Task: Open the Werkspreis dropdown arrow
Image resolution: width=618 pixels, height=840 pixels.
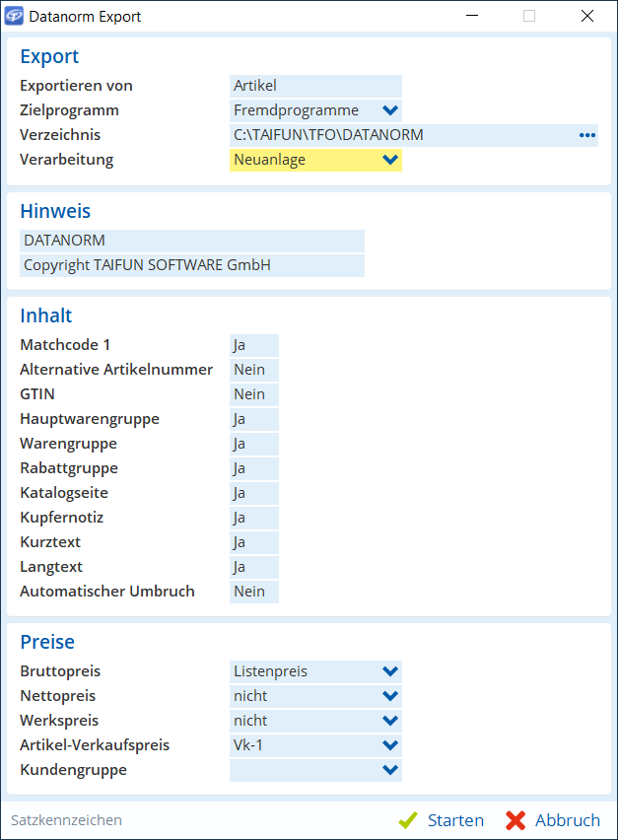Action: point(389,721)
